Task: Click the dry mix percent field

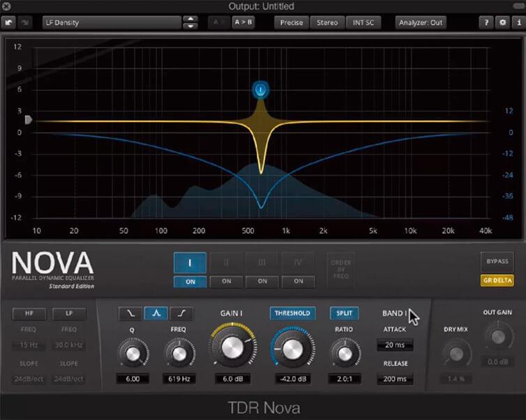Action: click(456, 379)
